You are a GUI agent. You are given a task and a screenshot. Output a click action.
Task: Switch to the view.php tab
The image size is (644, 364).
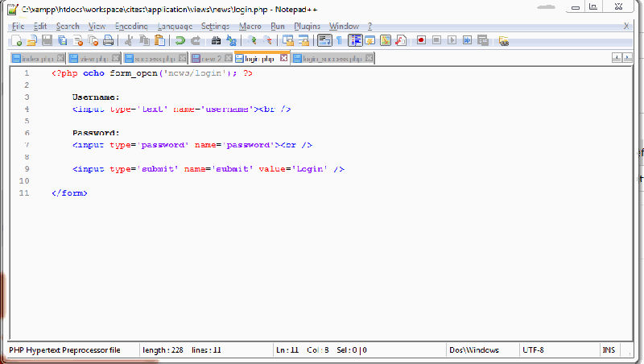tap(94, 59)
